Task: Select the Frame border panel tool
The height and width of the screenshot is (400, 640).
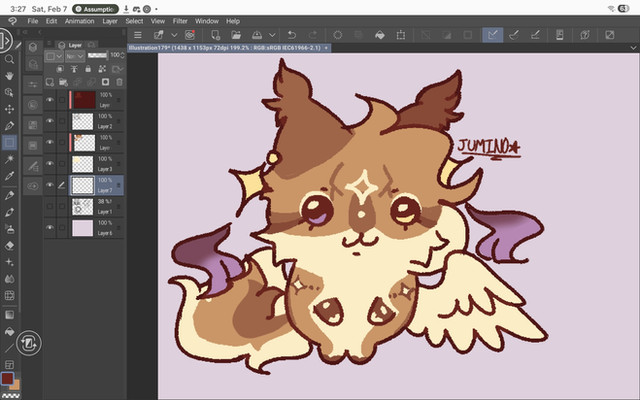Action: click(x=9, y=364)
